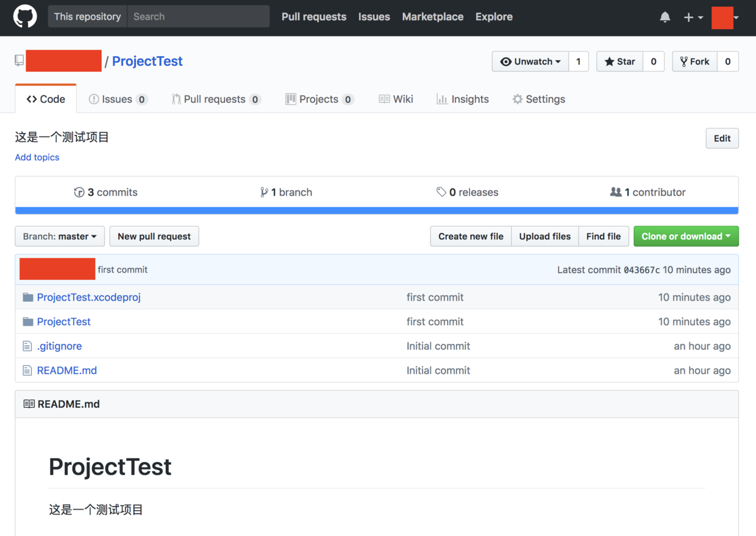The image size is (756, 536).
Task: Click the 1 branch link
Action: pyautogui.click(x=286, y=192)
